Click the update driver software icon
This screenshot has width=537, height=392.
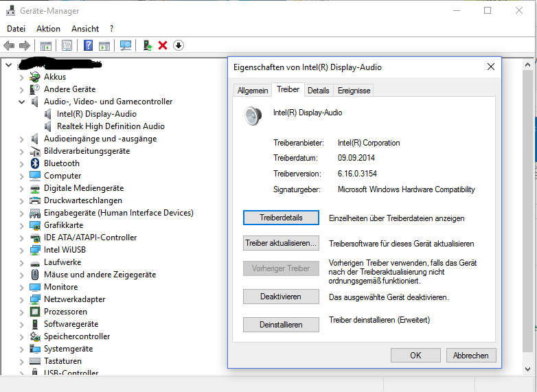coord(147,45)
